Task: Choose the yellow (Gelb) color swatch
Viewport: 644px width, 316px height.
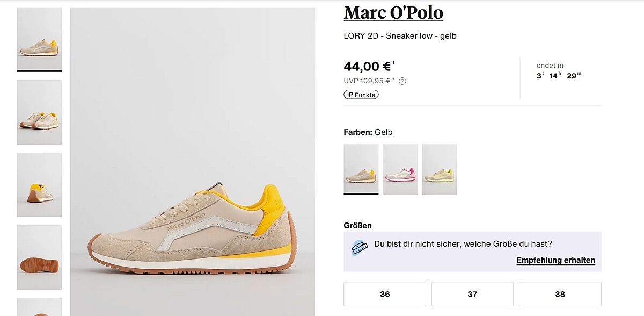Action: 361,169
